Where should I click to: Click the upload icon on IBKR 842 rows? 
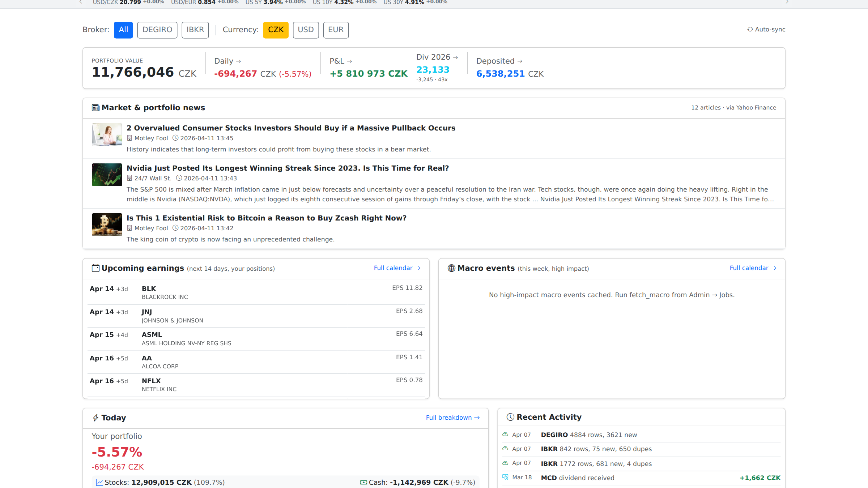tap(505, 449)
